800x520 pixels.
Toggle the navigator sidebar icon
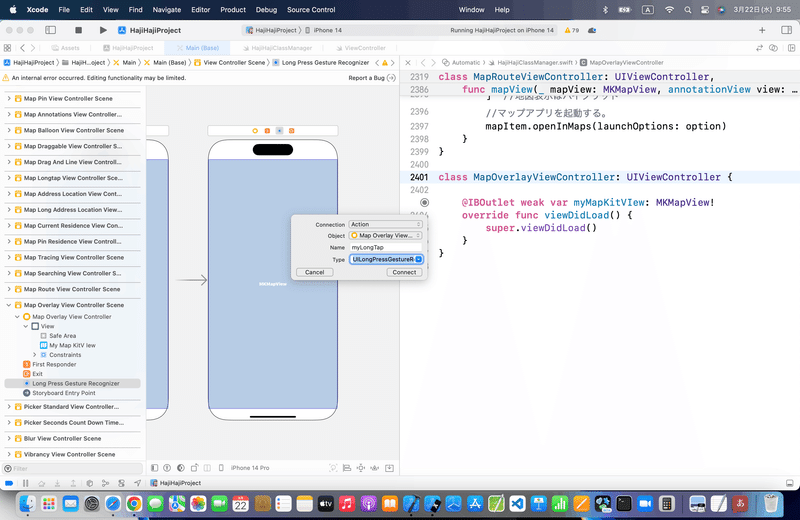coord(51,30)
